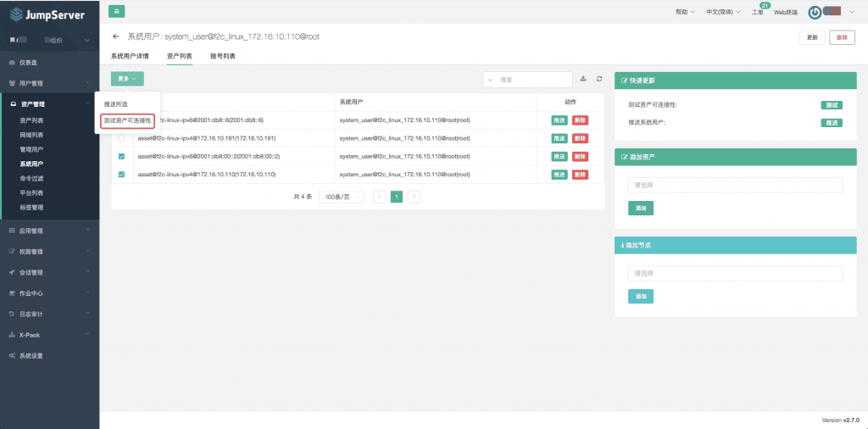Click the 工单 tickets link
868x429 pixels.
(x=757, y=12)
